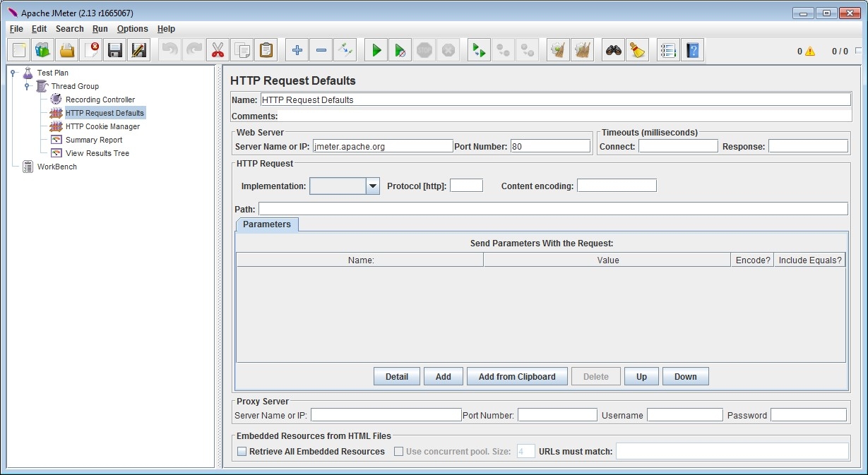The image size is (868, 475).
Task: Focus the Path input field
Action: [x=553, y=209]
